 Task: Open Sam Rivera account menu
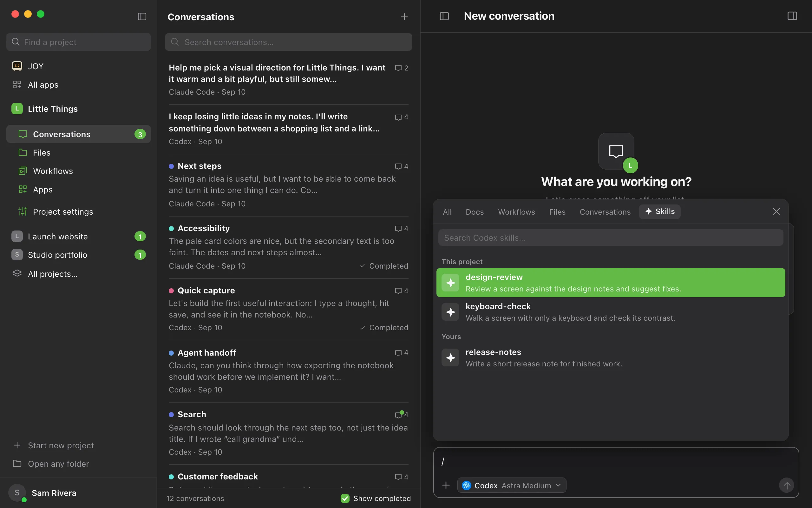pyautogui.click(x=79, y=493)
